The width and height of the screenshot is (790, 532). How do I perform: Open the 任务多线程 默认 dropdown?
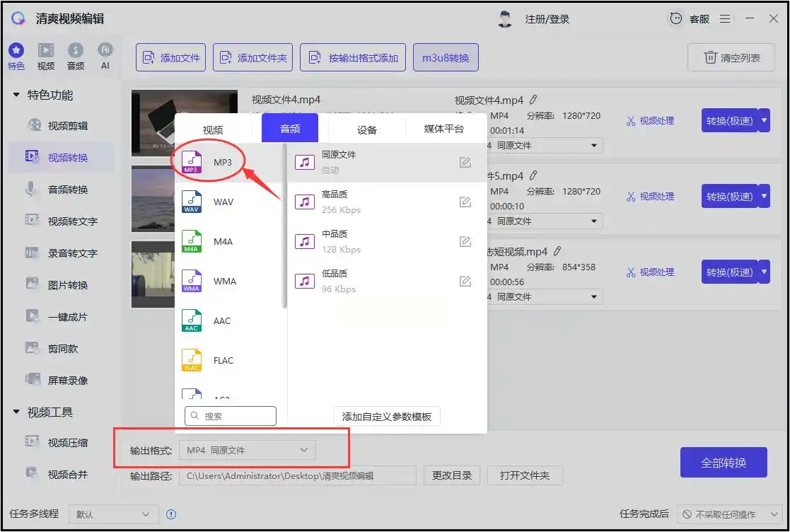point(113,514)
